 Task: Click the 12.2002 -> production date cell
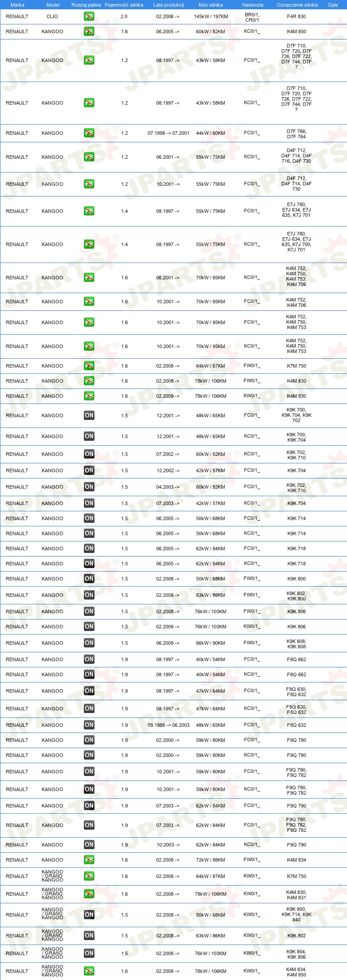[168, 470]
